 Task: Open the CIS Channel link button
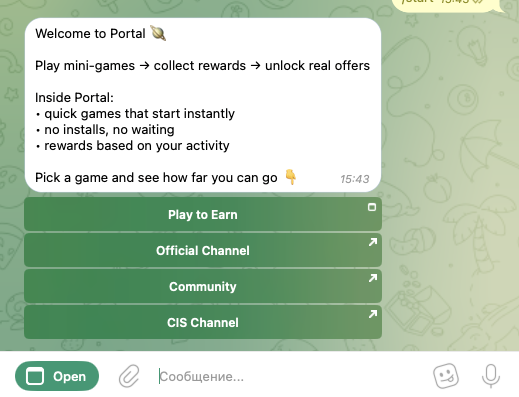tap(203, 322)
